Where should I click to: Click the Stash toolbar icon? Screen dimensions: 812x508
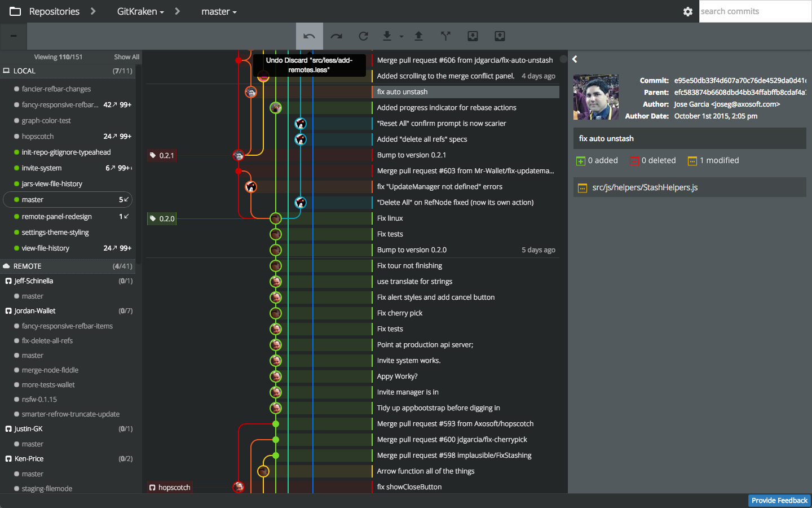coord(473,36)
